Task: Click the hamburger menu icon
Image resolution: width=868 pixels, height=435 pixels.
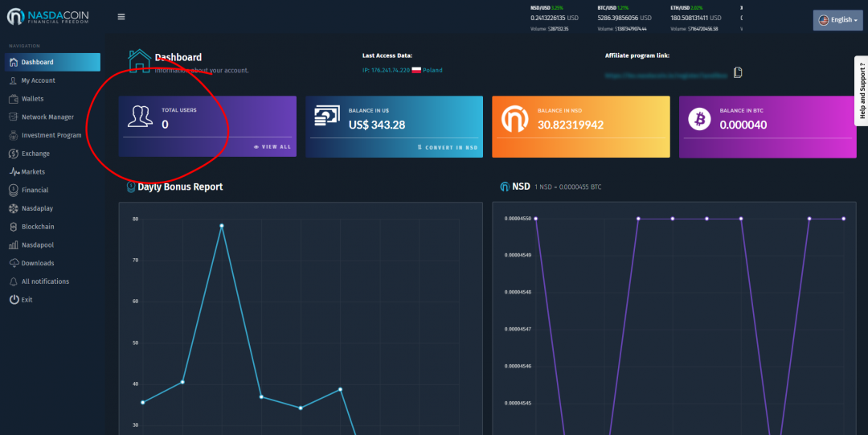Action: (x=121, y=17)
